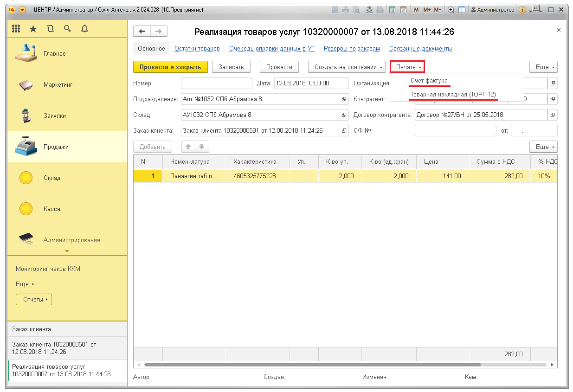Screen dimensions: 573x392
Task: Expand 'Отчеты' button in sidebar
Action: coord(34,299)
